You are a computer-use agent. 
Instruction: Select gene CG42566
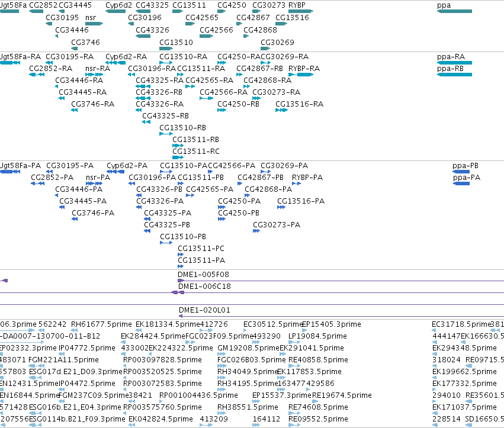(206, 36)
